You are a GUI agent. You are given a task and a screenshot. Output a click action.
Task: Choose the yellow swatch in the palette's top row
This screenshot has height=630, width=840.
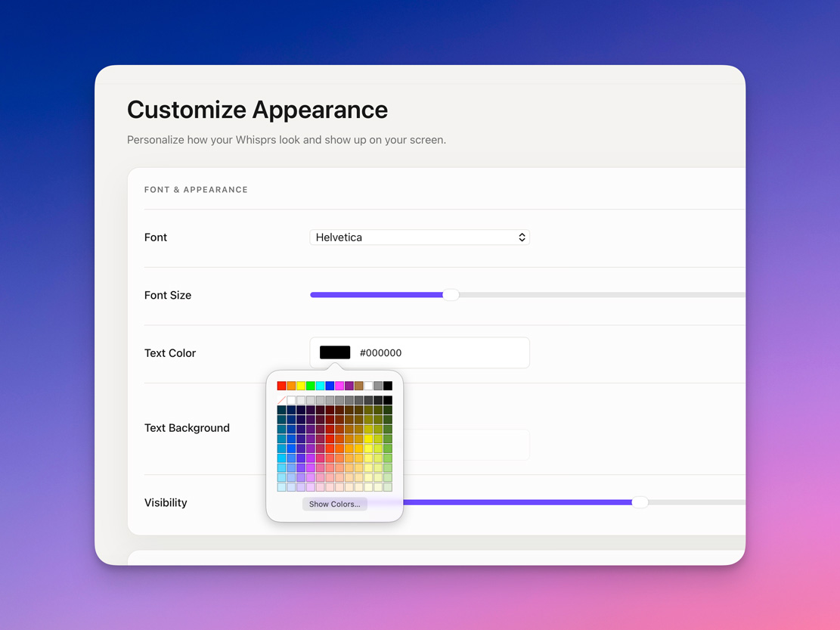pyautogui.click(x=300, y=386)
